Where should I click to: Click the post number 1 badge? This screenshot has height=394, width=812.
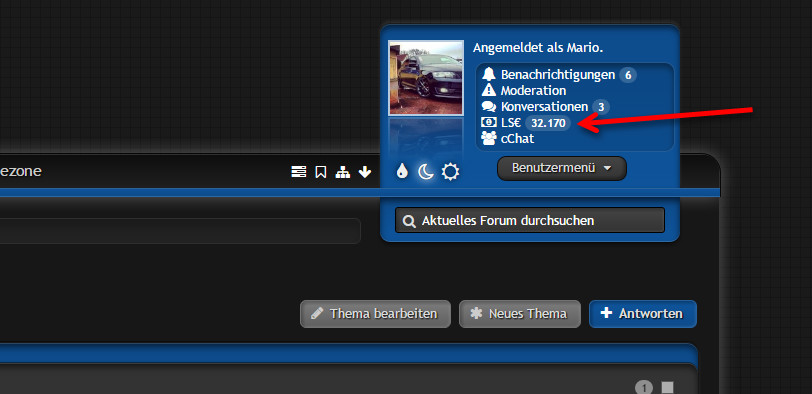point(644,388)
